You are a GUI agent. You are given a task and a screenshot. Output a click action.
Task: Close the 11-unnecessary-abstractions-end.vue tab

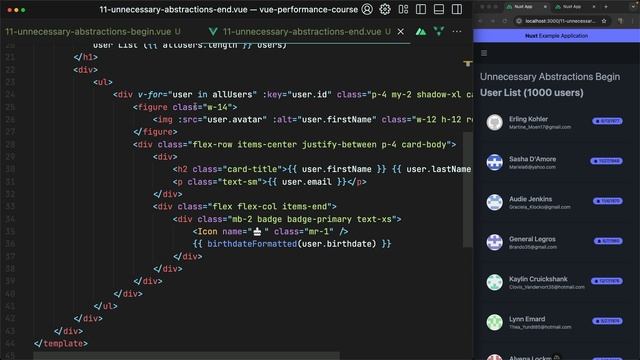pos(401,31)
